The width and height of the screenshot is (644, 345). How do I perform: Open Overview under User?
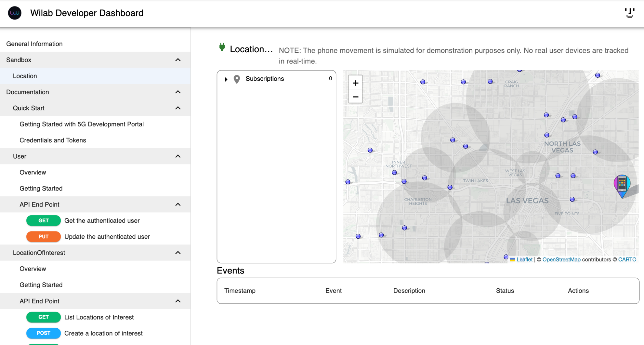pyautogui.click(x=95, y=172)
